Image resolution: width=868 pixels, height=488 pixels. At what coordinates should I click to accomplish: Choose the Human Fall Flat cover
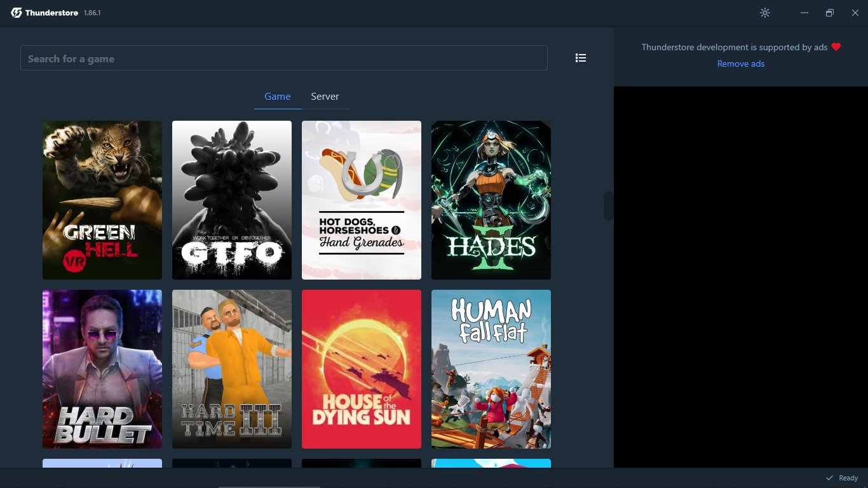[491, 369]
